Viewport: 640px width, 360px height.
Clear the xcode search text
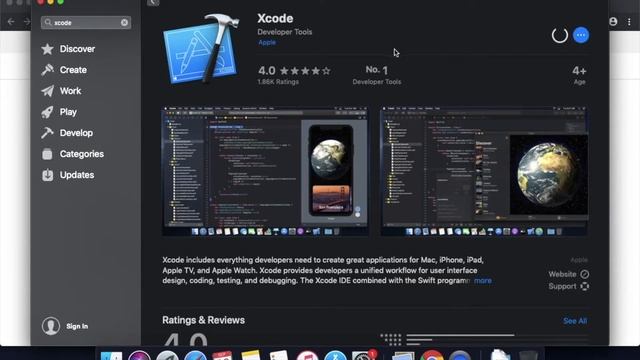(124, 22)
